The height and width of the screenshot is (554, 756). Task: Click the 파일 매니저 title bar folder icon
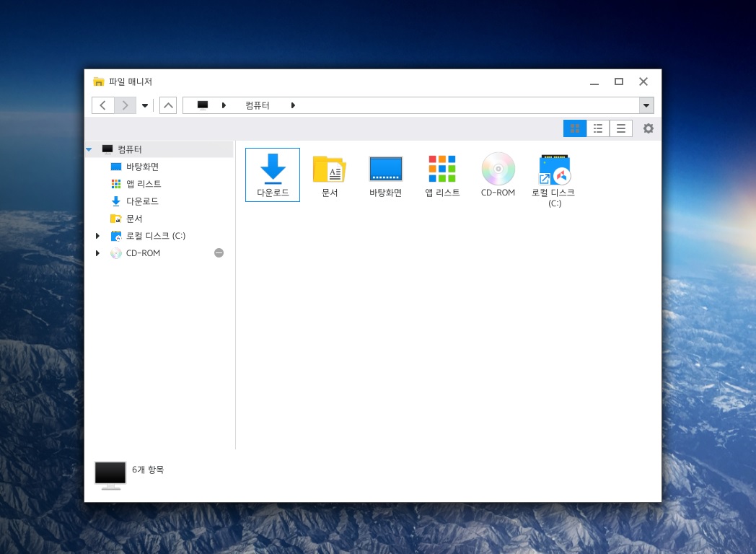click(x=99, y=82)
